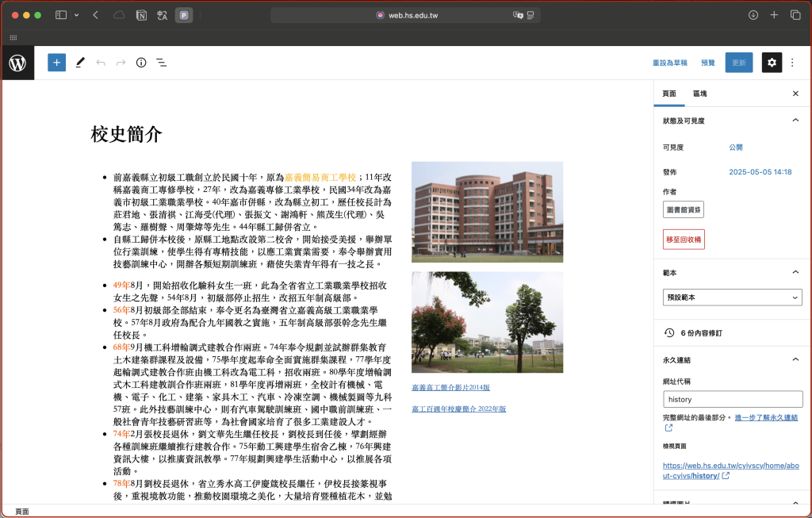Screen dimensions: 812x518
Task: Click the 可見度 label
Action: pos(673,147)
